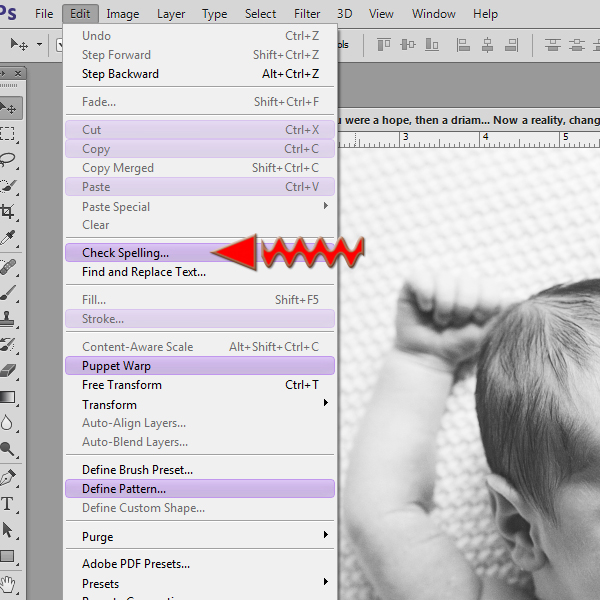Select the Clone Stamp tool
600x600 pixels.
[x=7, y=319]
